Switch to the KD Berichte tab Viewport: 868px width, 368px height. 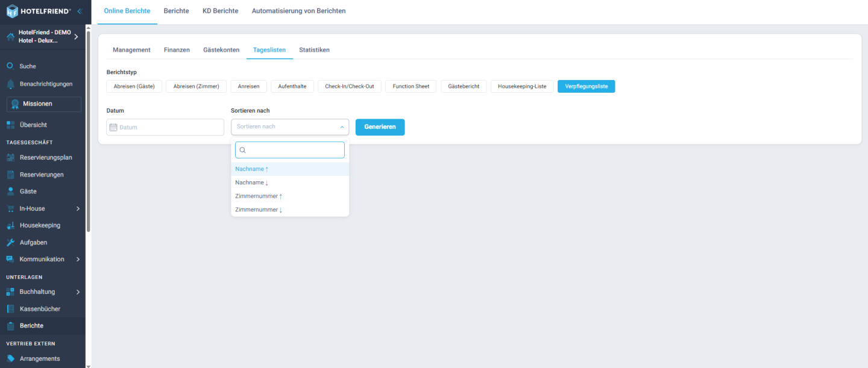point(220,11)
